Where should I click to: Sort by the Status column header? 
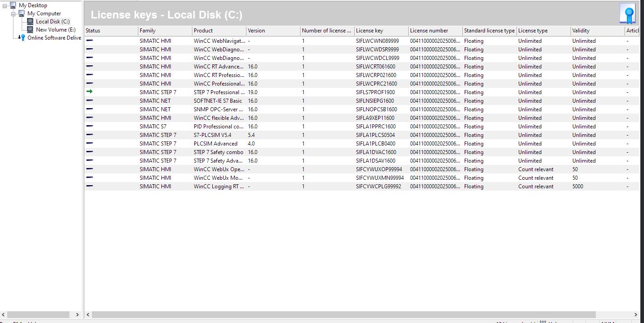pyautogui.click(x=111, y=31)
